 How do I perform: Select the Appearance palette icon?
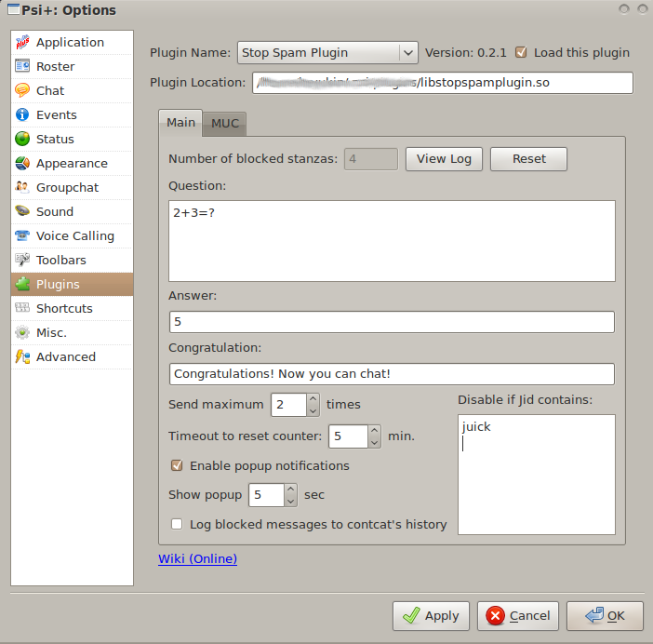point(23,163)
